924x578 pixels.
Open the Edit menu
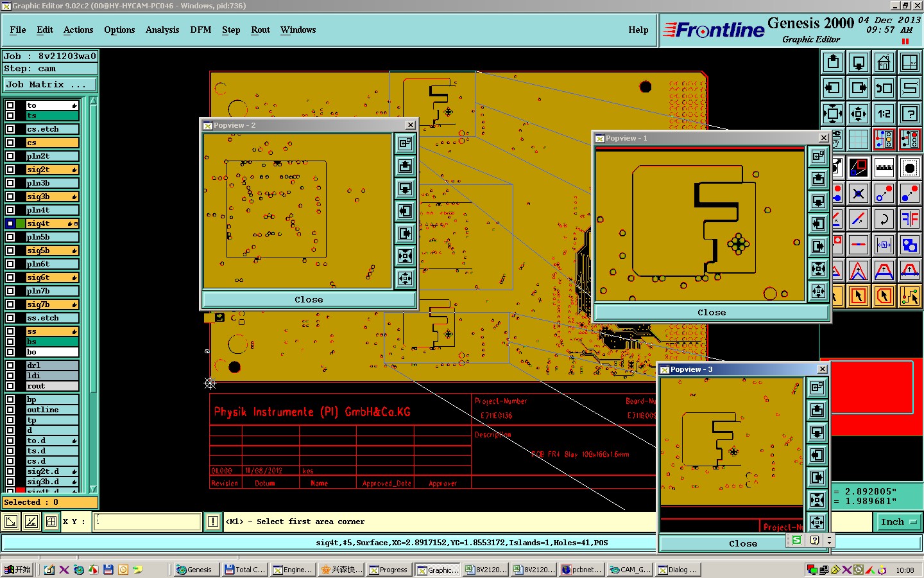pyautogui.click(x=45, y=30)
